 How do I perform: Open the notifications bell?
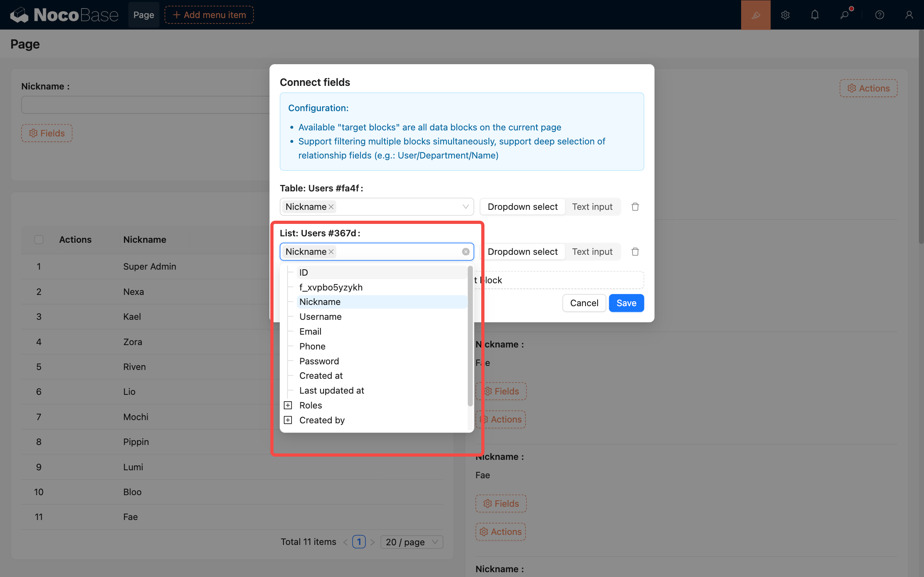click(815, 15)
